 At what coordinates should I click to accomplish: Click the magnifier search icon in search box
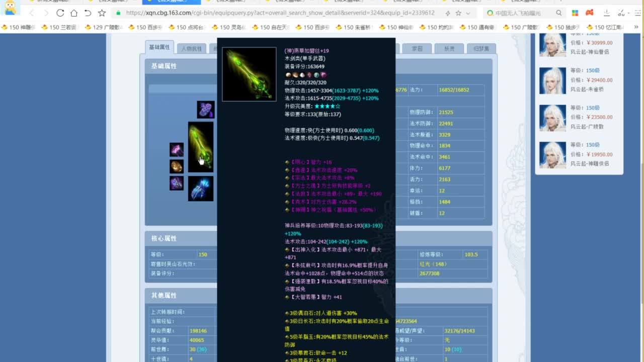[x=559, y=13]
